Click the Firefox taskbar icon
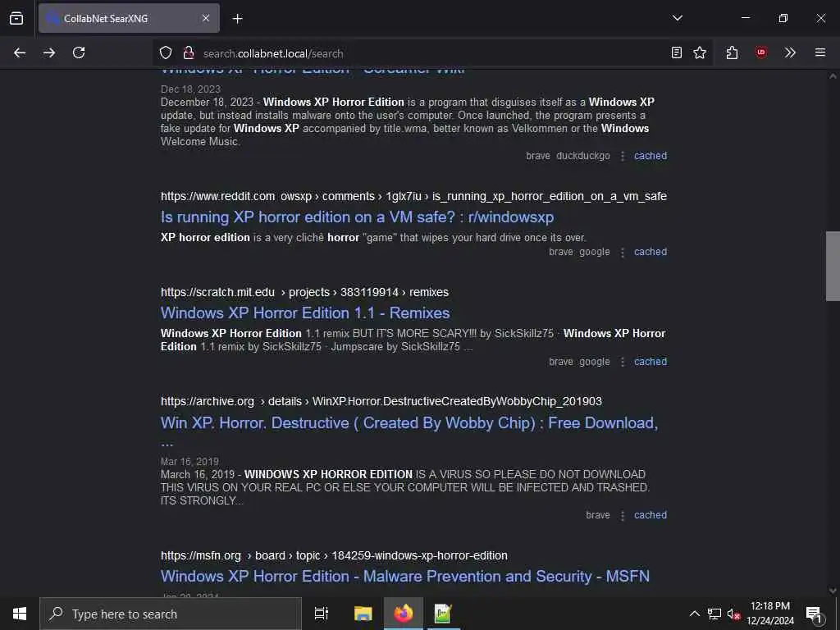 tap(404, 614)
